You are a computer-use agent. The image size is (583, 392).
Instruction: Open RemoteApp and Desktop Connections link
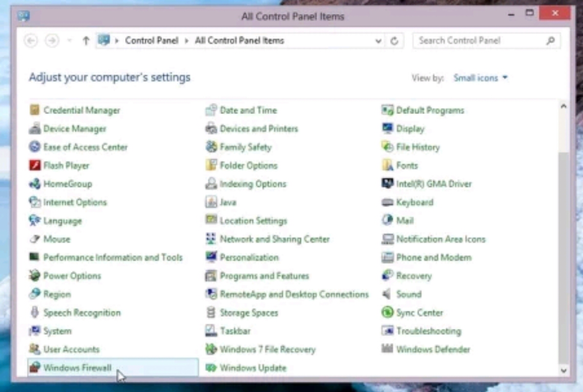[294, 294]
